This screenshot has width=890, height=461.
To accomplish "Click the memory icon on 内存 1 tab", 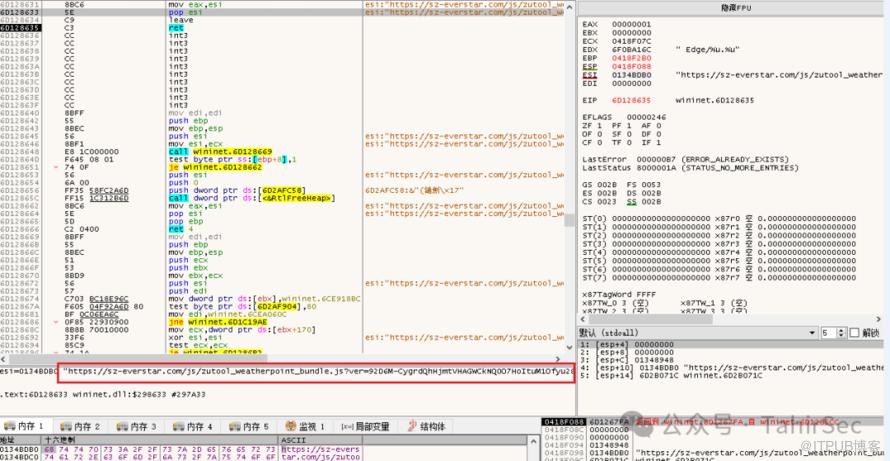I will pyautogui.click(x=8, y=427).
